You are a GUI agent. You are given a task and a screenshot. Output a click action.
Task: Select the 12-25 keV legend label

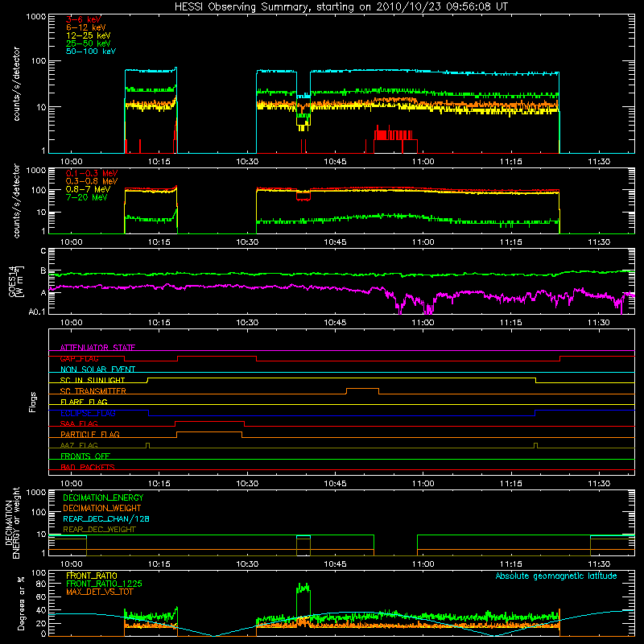point(89,35)
